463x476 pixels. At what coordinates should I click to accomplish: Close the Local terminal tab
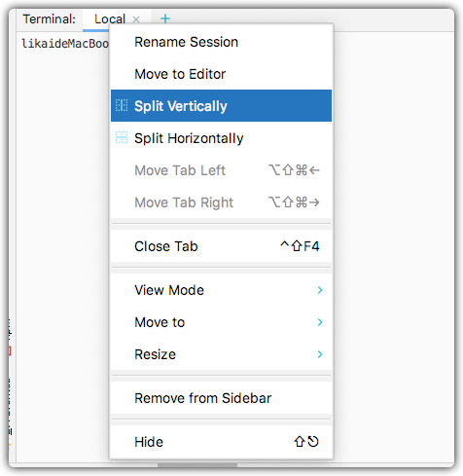coord(136,19)
